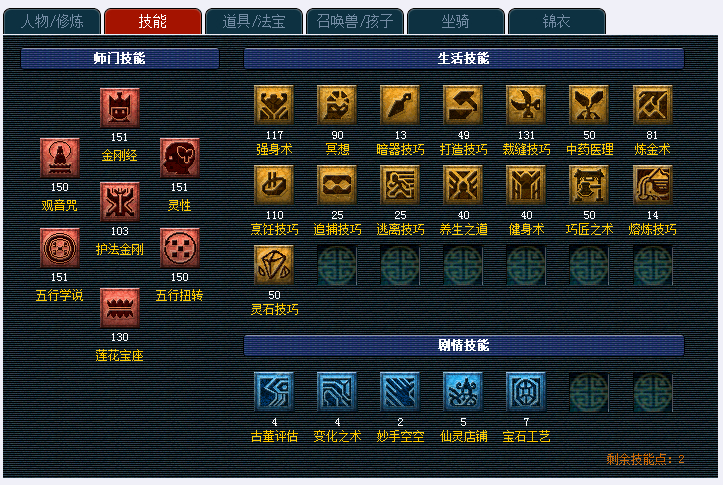Select the 强身术 life skill icon
Image resolution: width=723 pixels, height=485 pixels.
click(274, 105)
